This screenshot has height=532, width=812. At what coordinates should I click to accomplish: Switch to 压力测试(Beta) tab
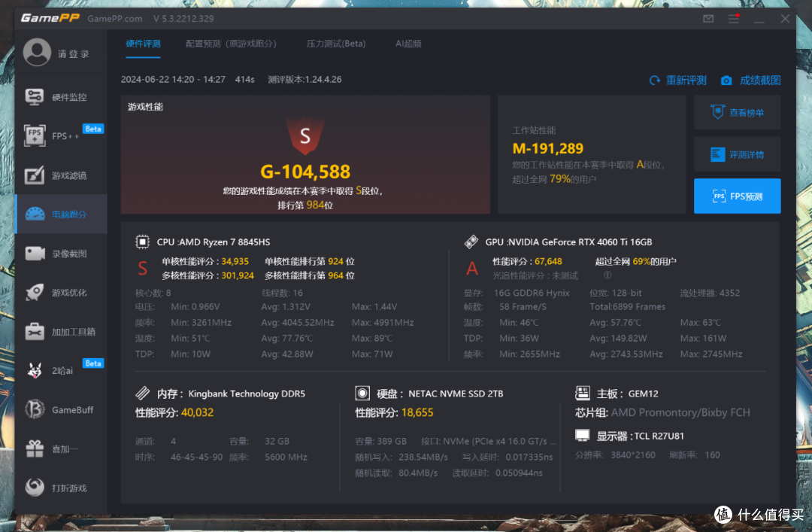[x=336, y=44]
